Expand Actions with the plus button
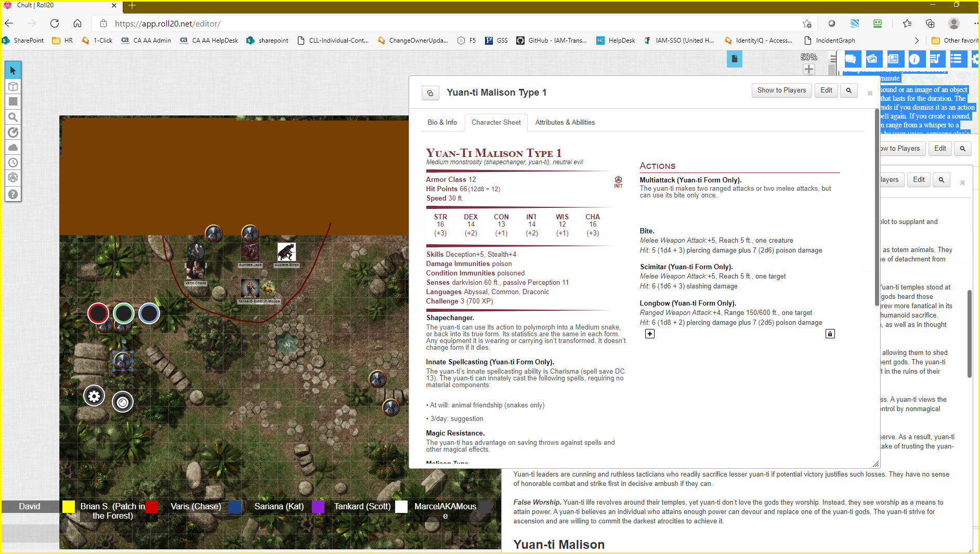 tap(650, 334)
